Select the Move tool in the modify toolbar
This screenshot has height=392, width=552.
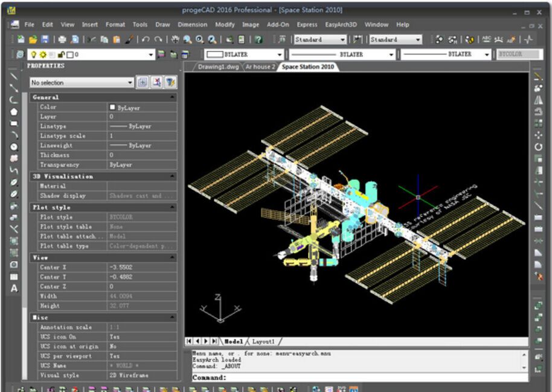pos(538,135)
